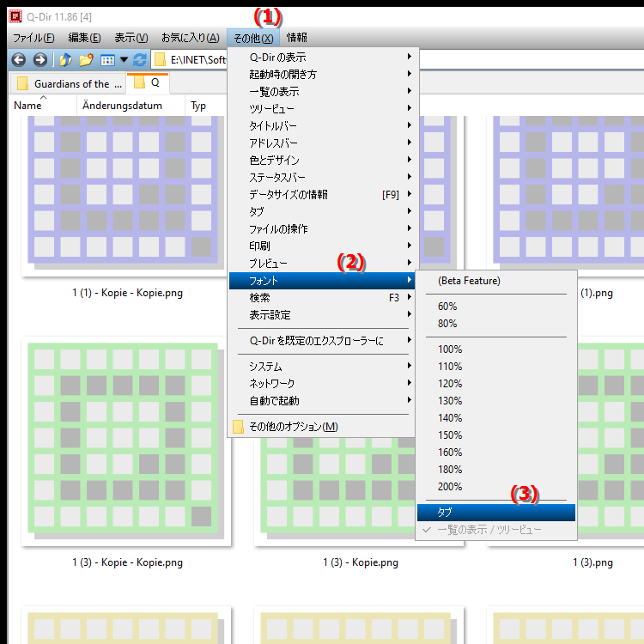Open ネットワーク menu entry
Screen dimensions: 644x644
(322, 383)
